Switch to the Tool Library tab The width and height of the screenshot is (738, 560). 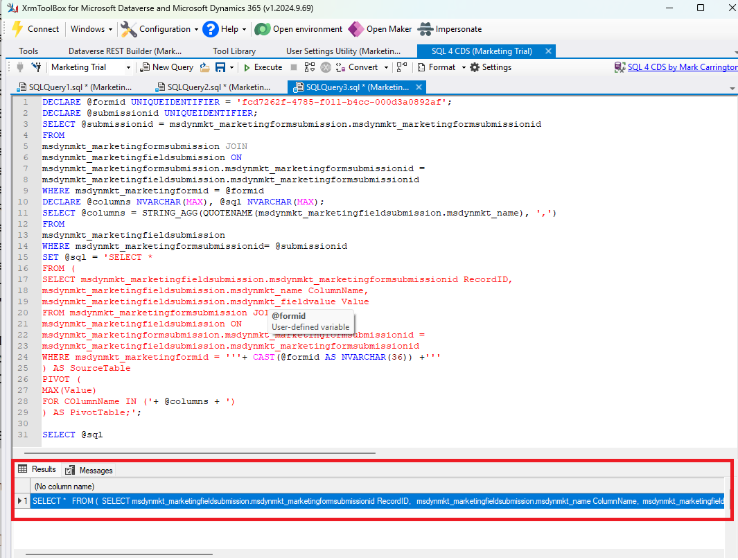(x=234, y=51)
